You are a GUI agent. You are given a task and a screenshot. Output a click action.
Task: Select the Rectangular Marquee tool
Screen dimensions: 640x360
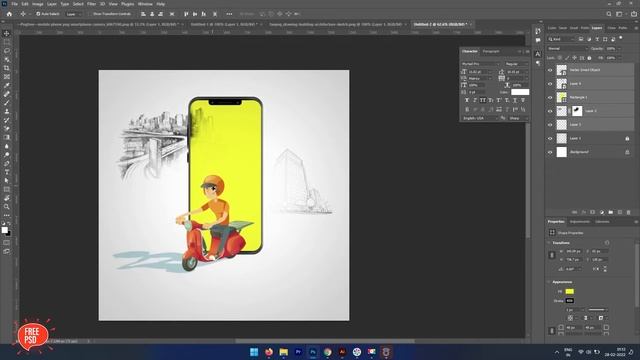[x=7, y=42]
